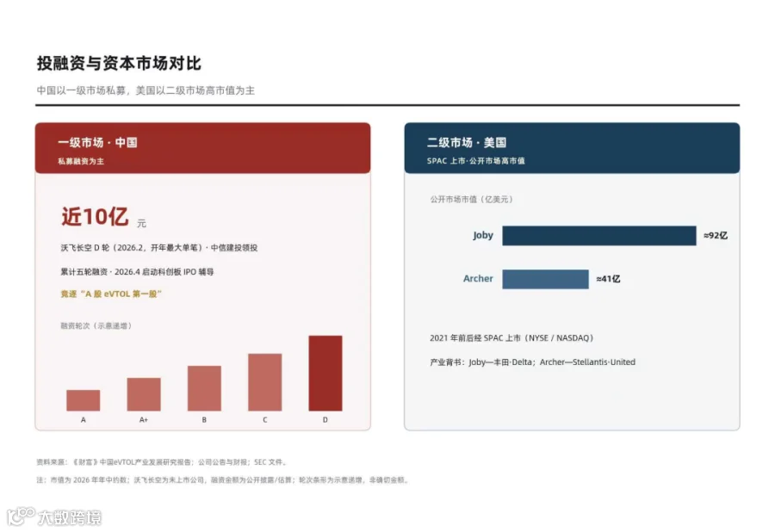Click the bar above label B
The height and width of the screenshot is (532, 775).
[204, 388]
